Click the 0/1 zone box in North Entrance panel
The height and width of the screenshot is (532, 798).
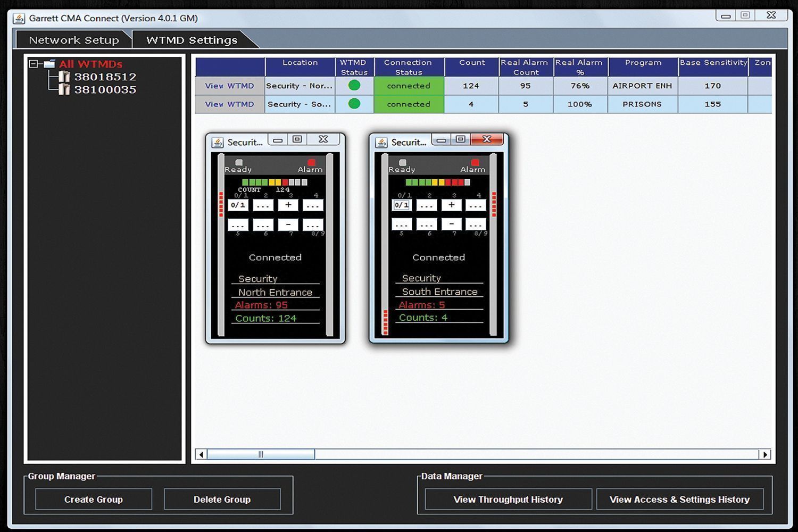pos(238,205)
